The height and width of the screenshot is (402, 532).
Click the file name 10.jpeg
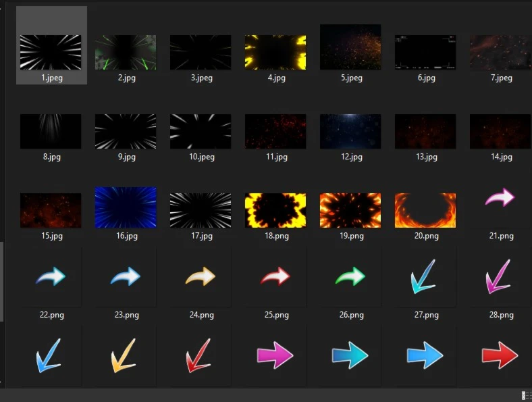click(x=202, y=157)
